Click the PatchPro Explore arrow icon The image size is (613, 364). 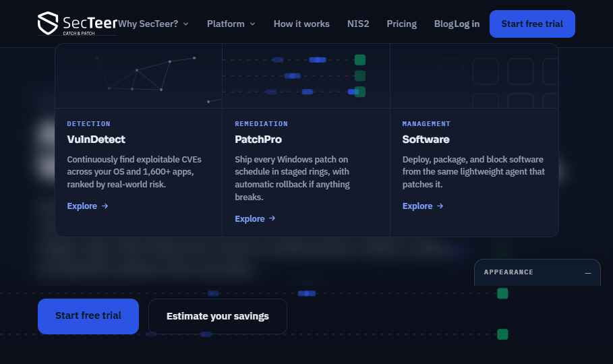tap(272, 218)
